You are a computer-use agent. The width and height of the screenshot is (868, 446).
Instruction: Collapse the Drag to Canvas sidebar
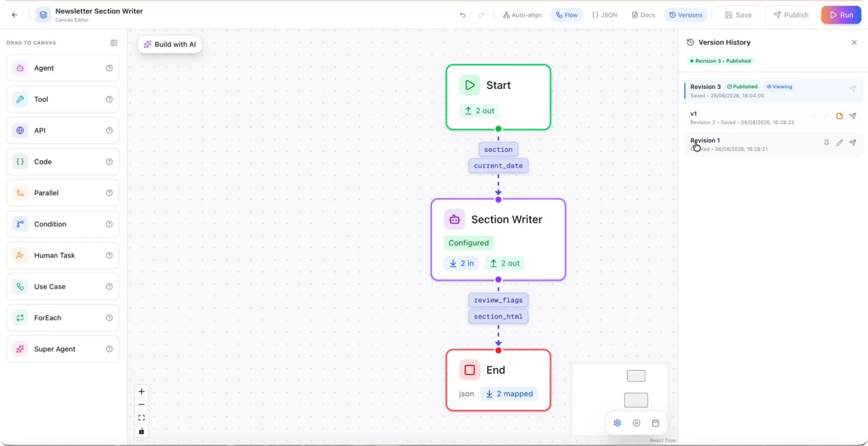(x=114, y=43)
